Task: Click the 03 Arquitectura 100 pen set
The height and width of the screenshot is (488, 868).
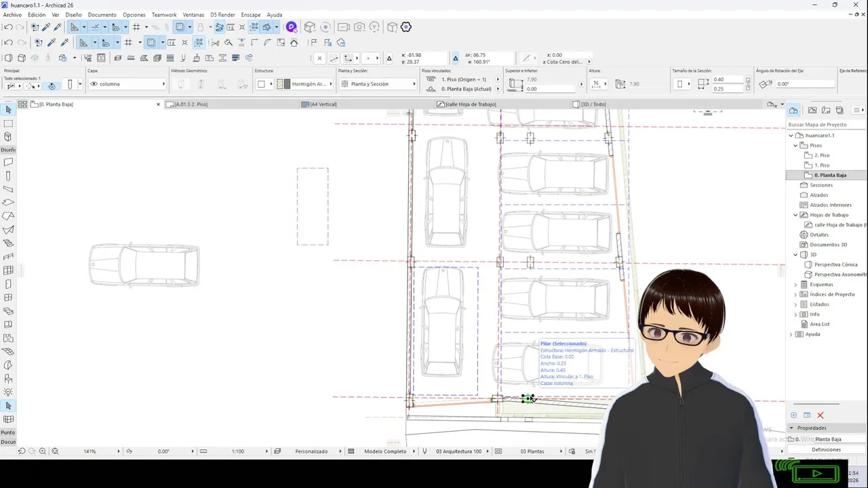Action: pos(458,451)
